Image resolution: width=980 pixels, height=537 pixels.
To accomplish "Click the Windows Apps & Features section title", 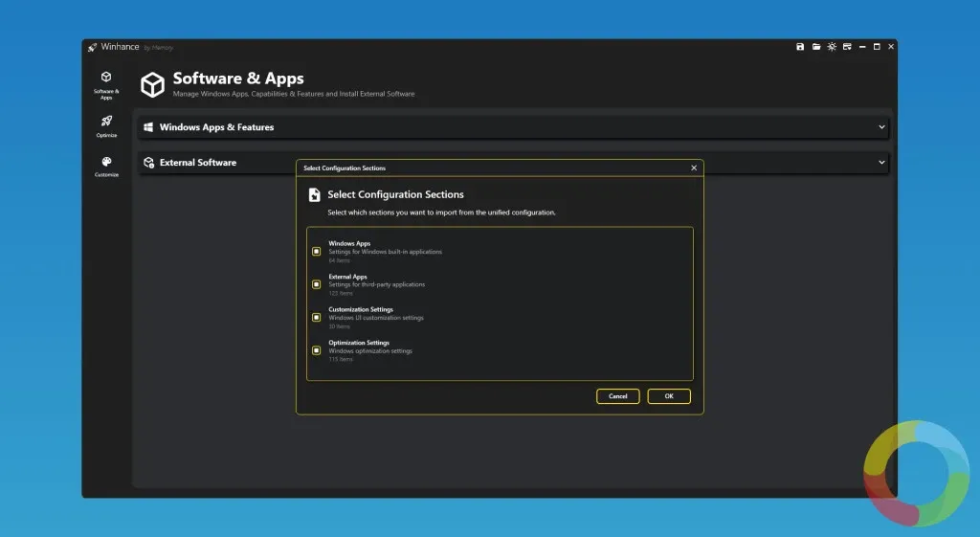I will pyautogui.click(x=216, y=127).
